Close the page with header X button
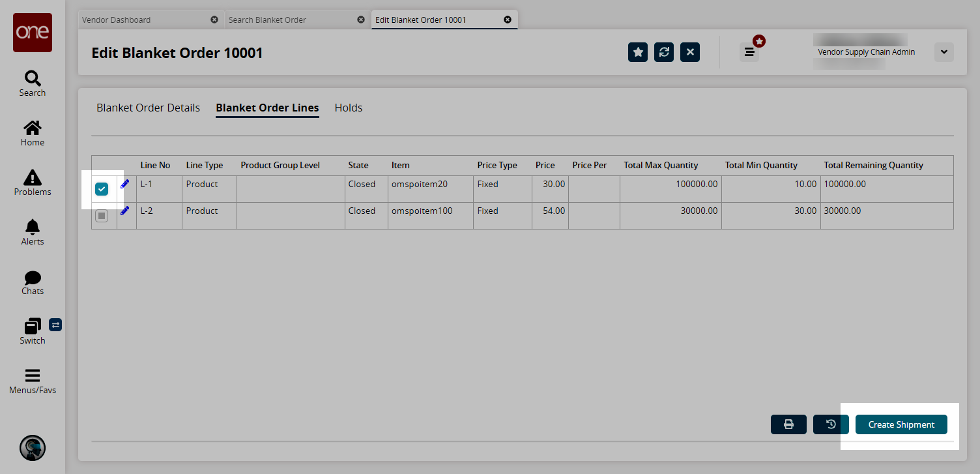This screenshot has width=980, height=474. click(x=690, y=52)
